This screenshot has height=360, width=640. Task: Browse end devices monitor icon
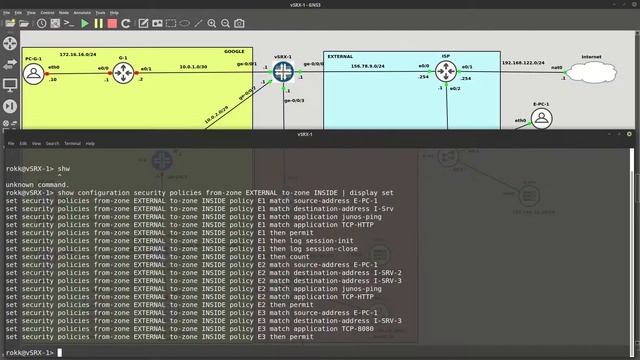10,85
